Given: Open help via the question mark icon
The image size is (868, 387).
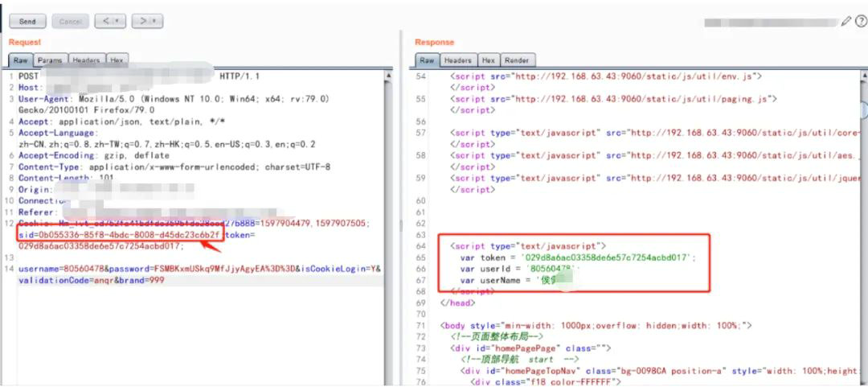Looking at the screenshot, I should [x=861, y=22].
